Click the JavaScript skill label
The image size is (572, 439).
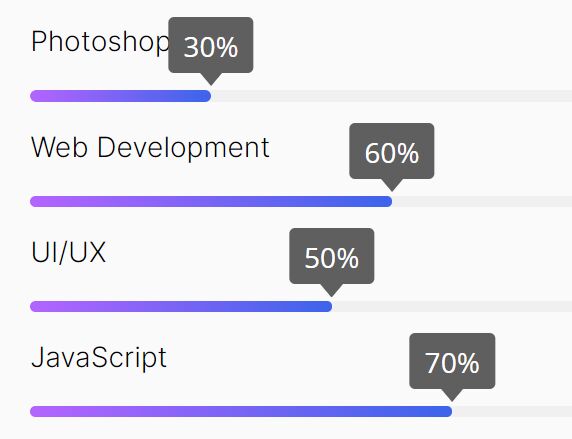coord(99,358)
